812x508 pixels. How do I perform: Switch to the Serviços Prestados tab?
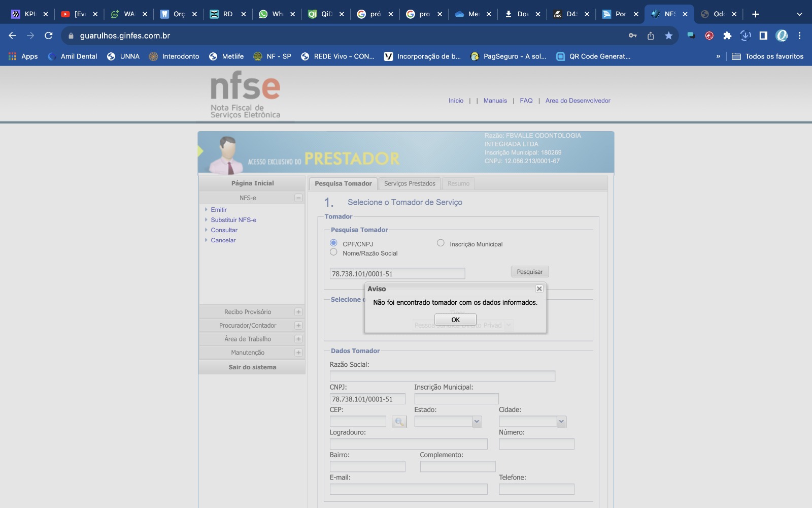point(410,183)
